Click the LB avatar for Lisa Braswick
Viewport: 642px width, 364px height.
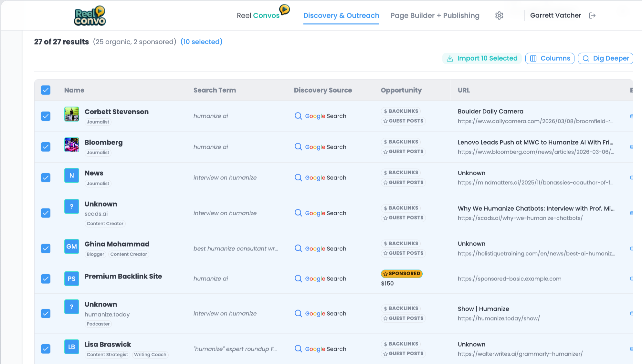click(x=72, y=347)
